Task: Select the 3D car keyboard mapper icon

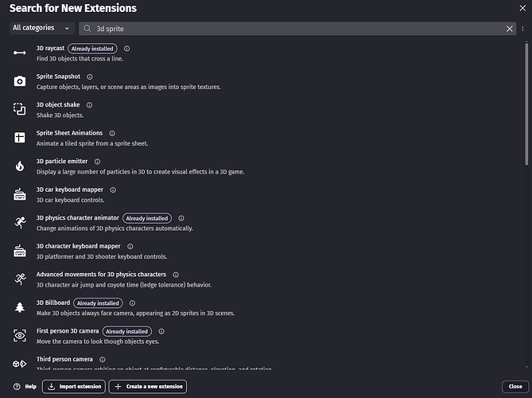Action: (x=20, y=194)
